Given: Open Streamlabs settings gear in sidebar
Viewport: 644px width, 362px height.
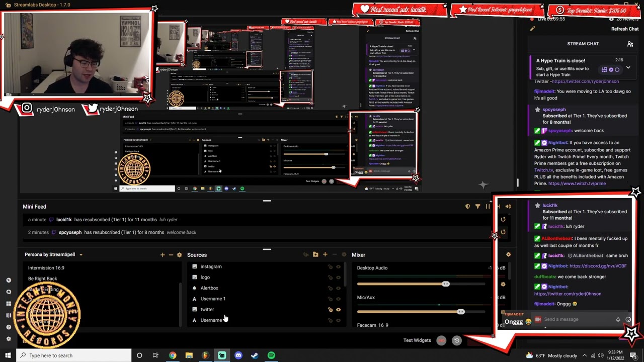Looking at the screenshot, I should coord(8,339).
